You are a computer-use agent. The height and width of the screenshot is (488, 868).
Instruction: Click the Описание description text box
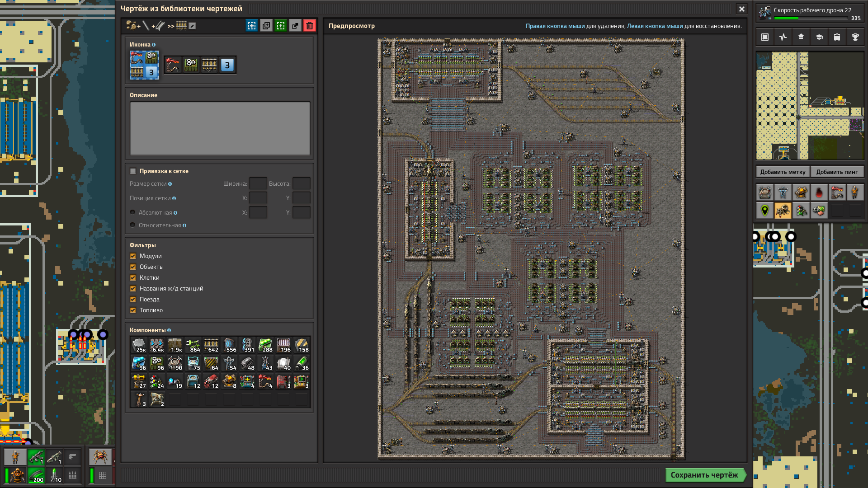[x=220, y=129]
